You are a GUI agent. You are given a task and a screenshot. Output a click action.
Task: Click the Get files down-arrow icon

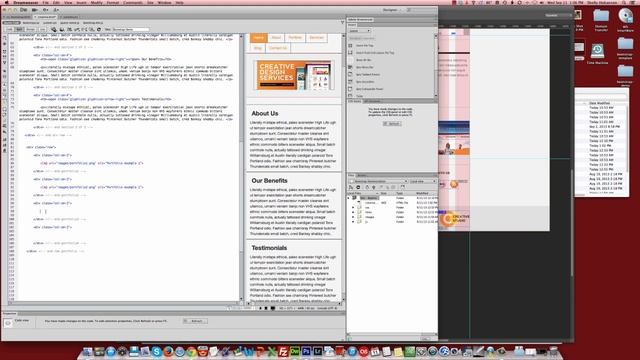[367, 187]
